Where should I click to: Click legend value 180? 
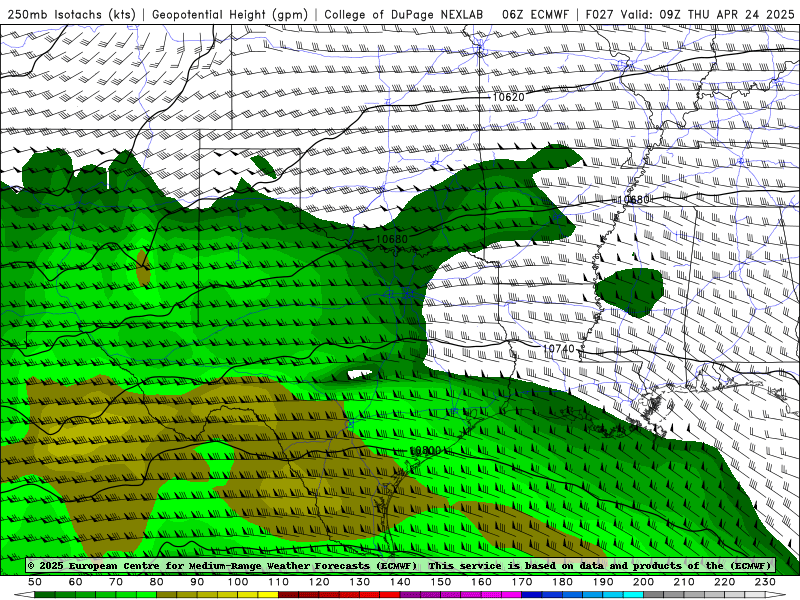562,582
